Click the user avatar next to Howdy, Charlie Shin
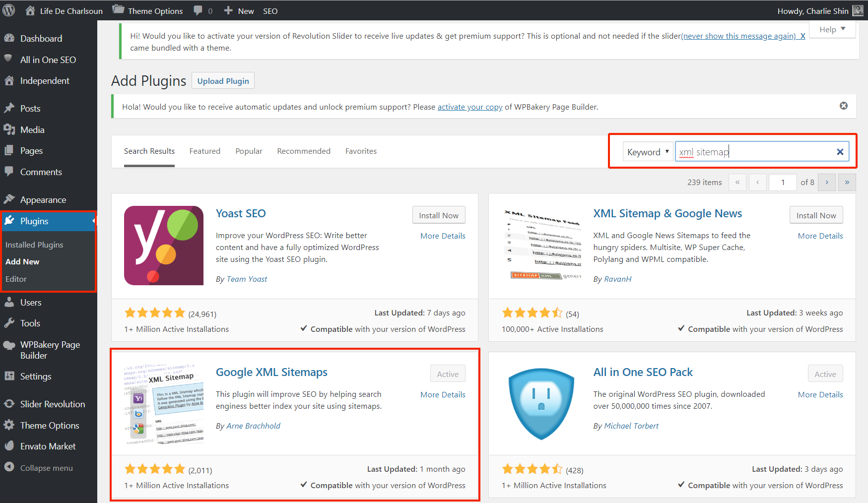 click(858, 10)
